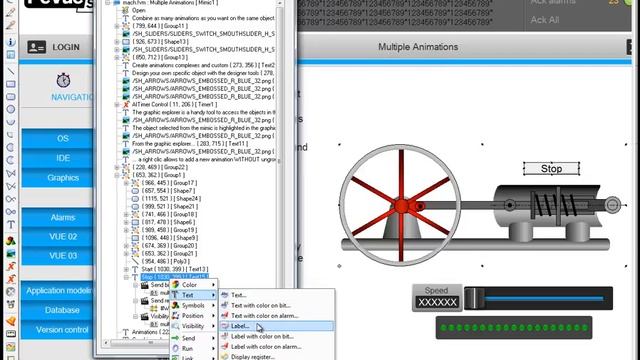640x360 pixels.
Task: Click the green arrow Send icon in the context menu
Action: 176,338
